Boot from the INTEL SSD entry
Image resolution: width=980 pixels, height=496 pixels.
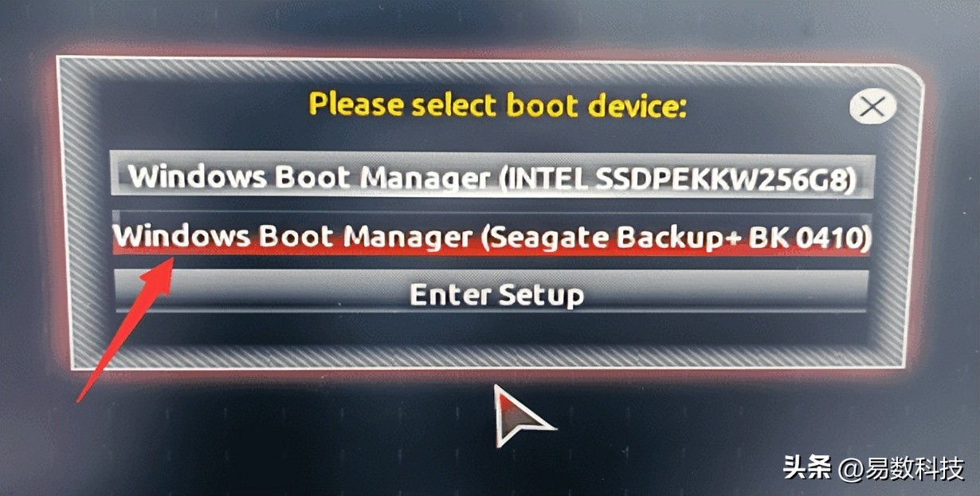click(492, 175)
